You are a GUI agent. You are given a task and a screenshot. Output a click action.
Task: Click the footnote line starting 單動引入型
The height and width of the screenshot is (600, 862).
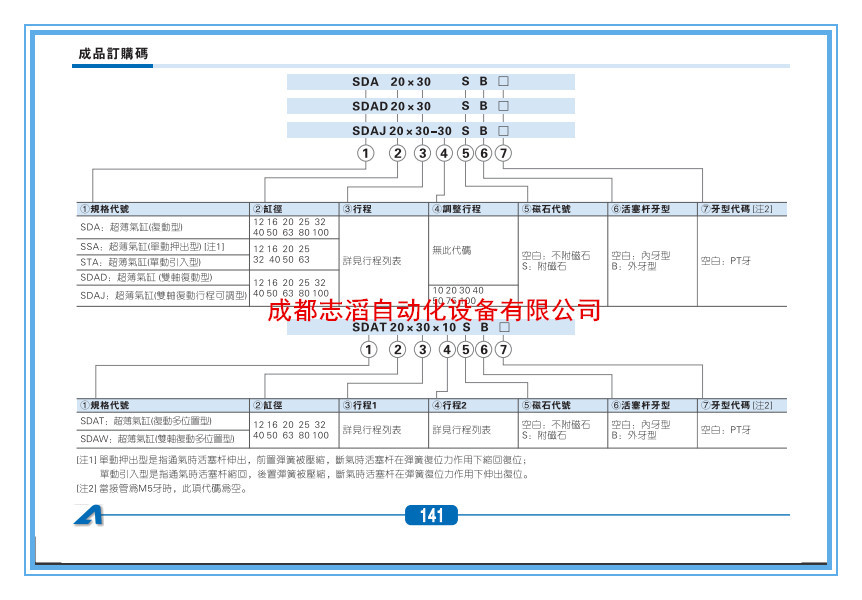coord(314,474)
